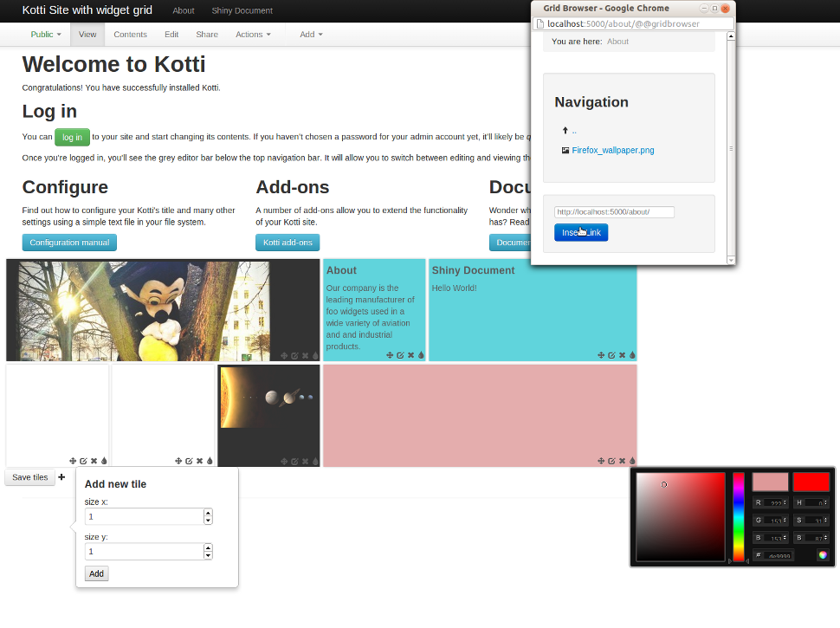Click move icon on the pink tile
Viewport: 840px width, 628px height.
pos(601,461)
